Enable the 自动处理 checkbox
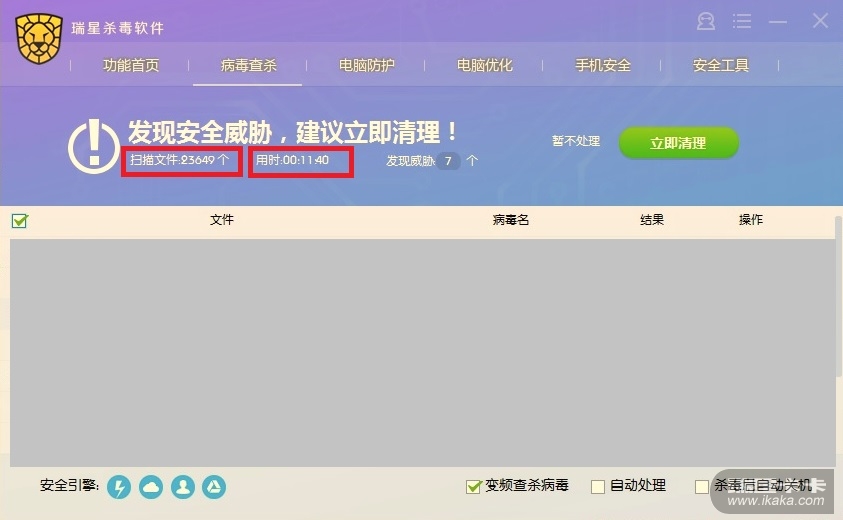The image size is (843, 520). pyautogui.click(x=598, y=487)
